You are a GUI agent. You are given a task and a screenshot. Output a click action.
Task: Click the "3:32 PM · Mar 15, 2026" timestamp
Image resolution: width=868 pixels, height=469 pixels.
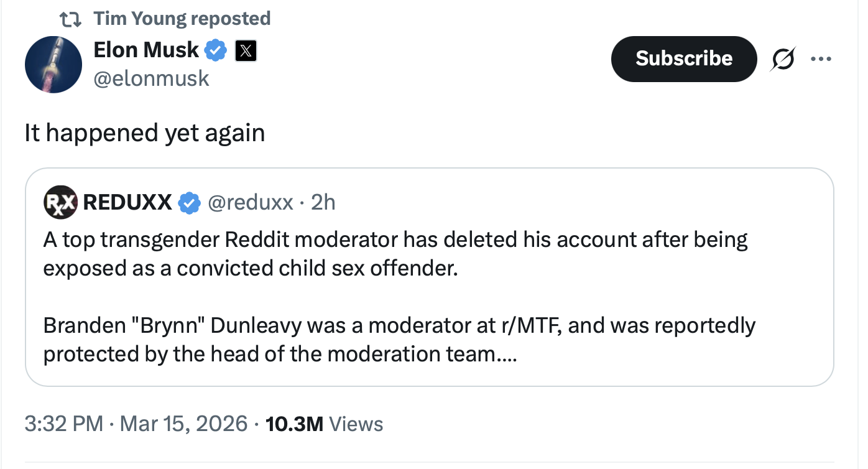click(136, 424)
